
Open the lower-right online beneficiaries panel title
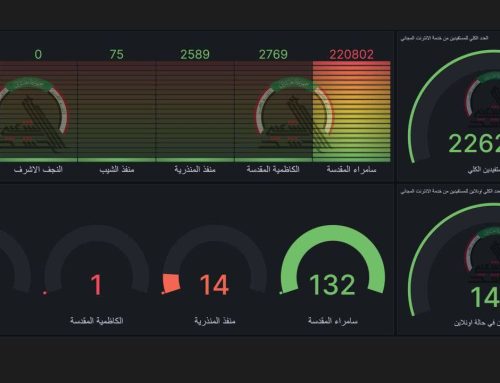[450, 191]
